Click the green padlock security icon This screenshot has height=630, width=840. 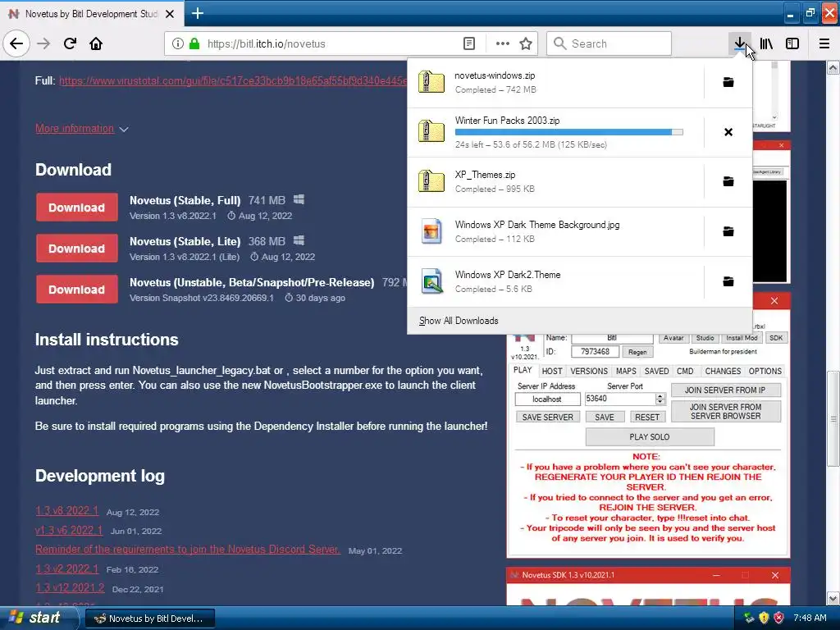[x=194, y=43]
